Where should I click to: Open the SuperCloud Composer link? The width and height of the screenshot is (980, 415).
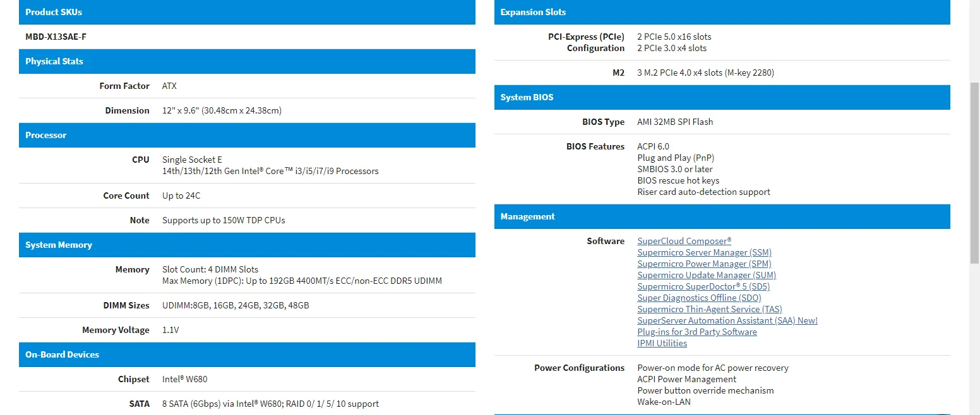684,241
